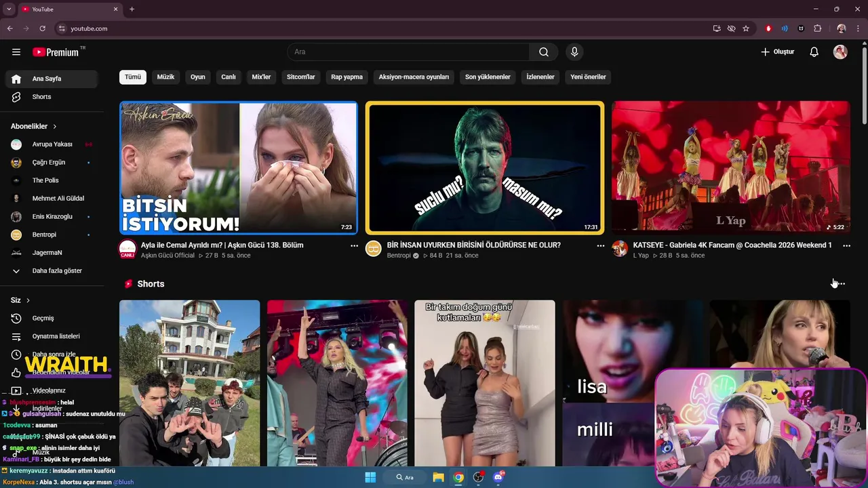Go back to the previous page
This screenshot has width=868, height=488.
point(9,28)
